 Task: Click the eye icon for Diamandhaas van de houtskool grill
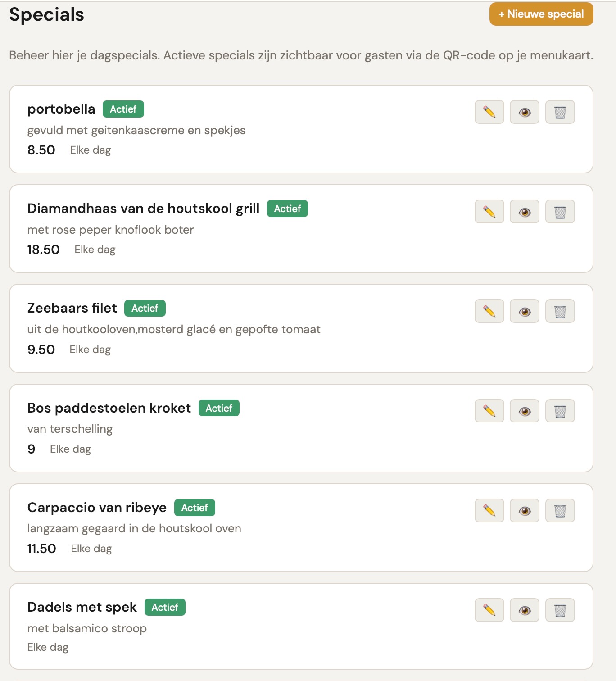tap(524, 211)
